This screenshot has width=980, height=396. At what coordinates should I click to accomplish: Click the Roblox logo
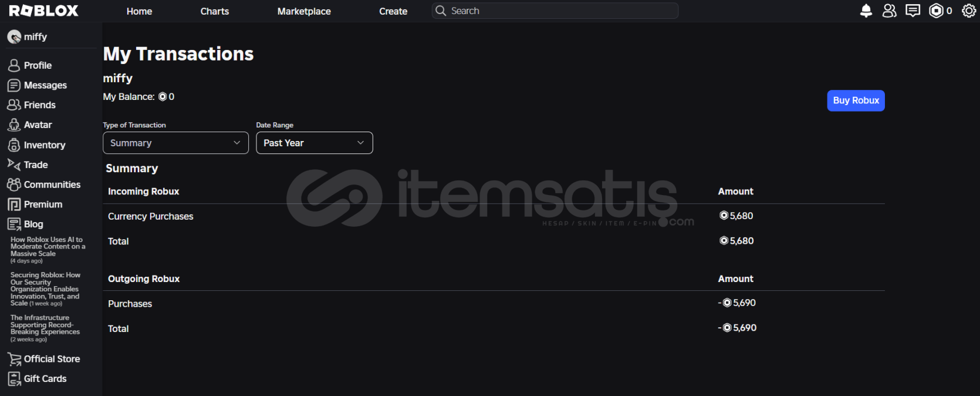(44, 11)
